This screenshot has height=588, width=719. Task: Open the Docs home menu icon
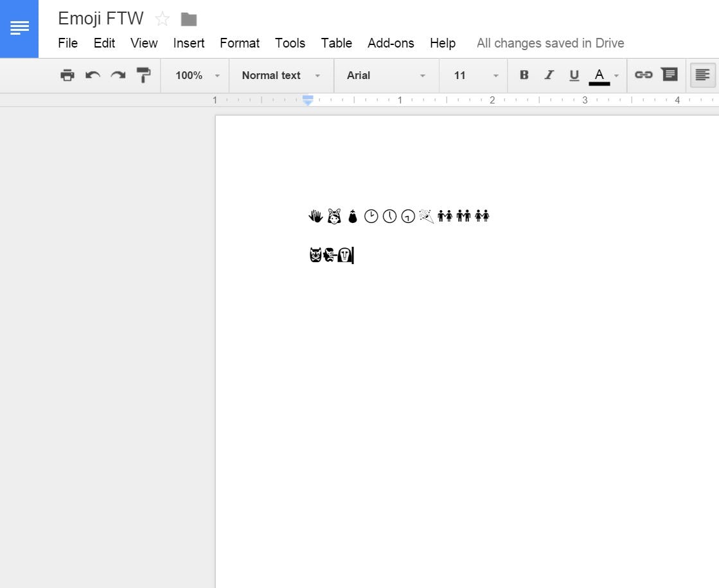click(19, 28)
